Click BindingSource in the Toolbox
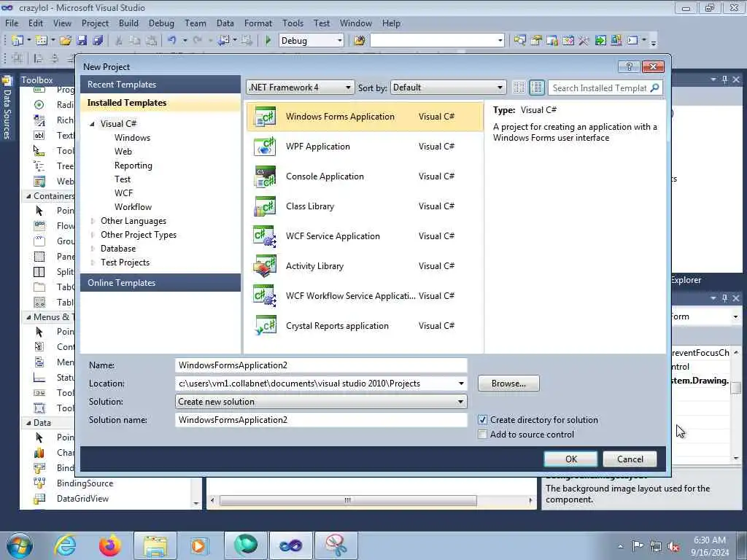Image resolution: width=747 pixels, height=560 pixels. click(85, 483)
